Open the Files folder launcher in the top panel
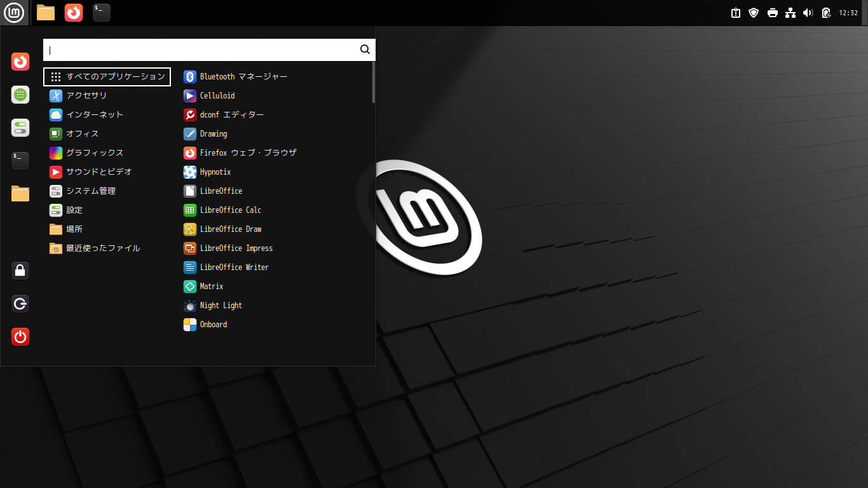The image size is (868, 488). pos(46,12)
